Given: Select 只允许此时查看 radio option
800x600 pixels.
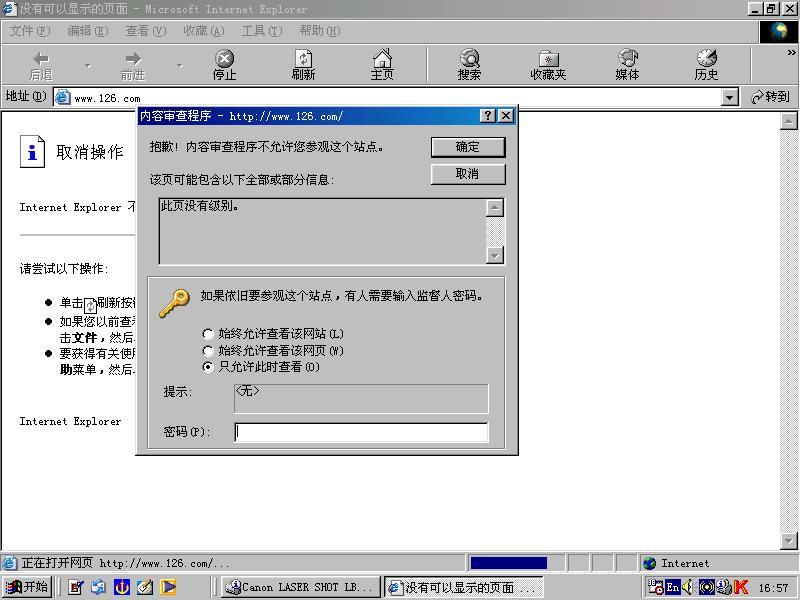Looking at the screenshot, I should tap(208, 367).
